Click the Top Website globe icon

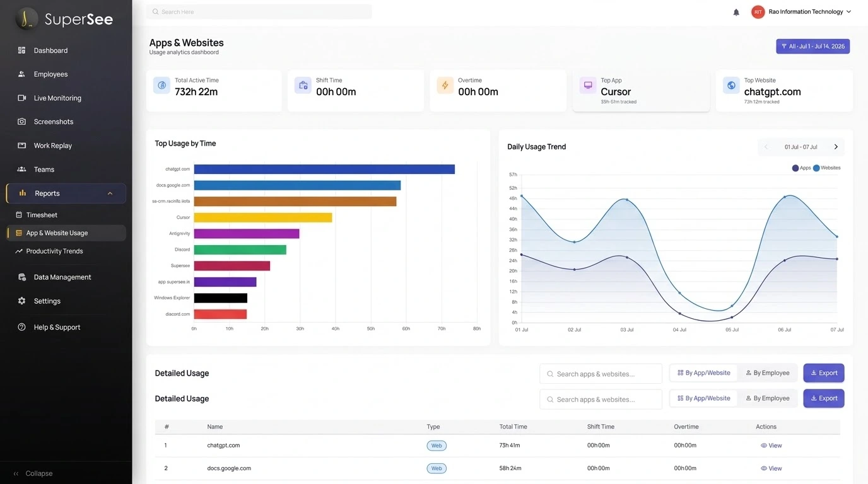(731, 86)
